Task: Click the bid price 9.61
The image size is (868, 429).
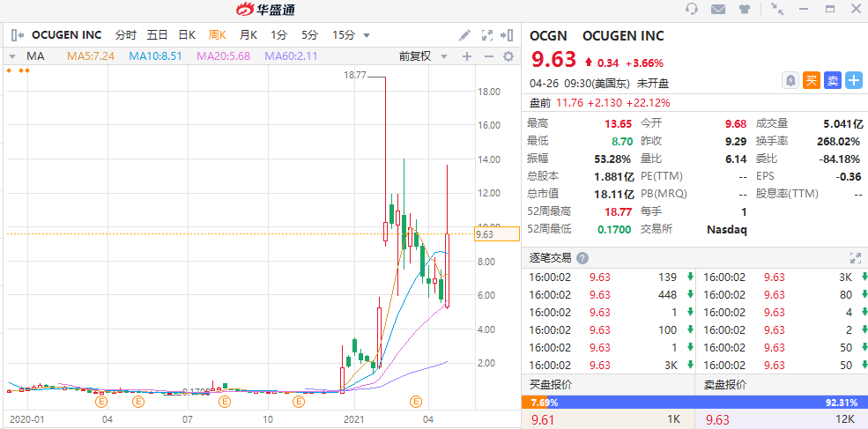Action: tap(543, 421)
